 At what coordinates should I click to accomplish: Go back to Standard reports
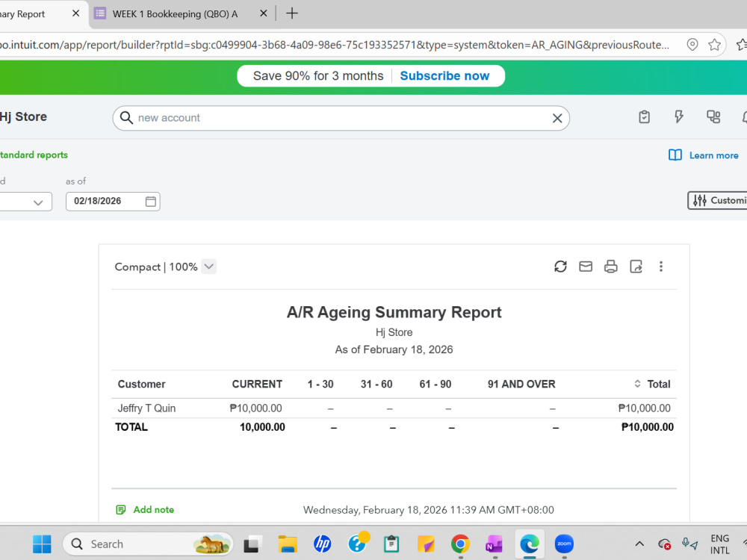[34, 155]
